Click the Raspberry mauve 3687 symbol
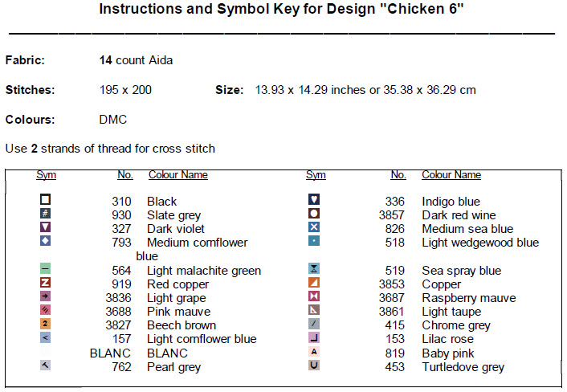 (315, 296)
